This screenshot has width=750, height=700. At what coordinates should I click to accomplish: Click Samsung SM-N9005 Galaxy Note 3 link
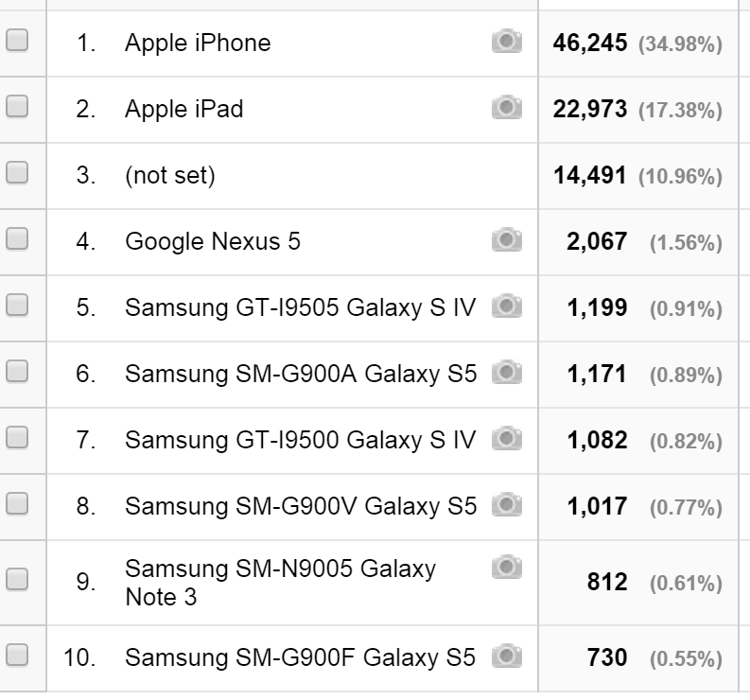tap(280, 583)
